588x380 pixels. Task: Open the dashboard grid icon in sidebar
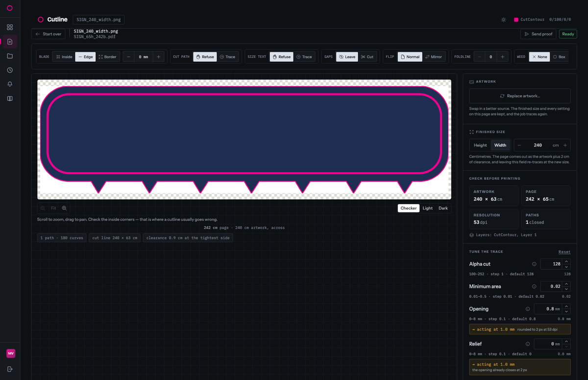(x=10, y=27)
